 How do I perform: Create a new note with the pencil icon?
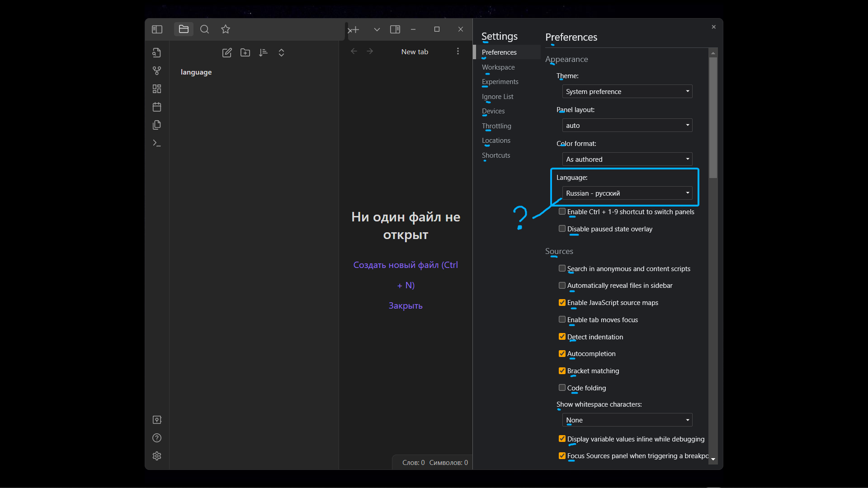(227, 53)
